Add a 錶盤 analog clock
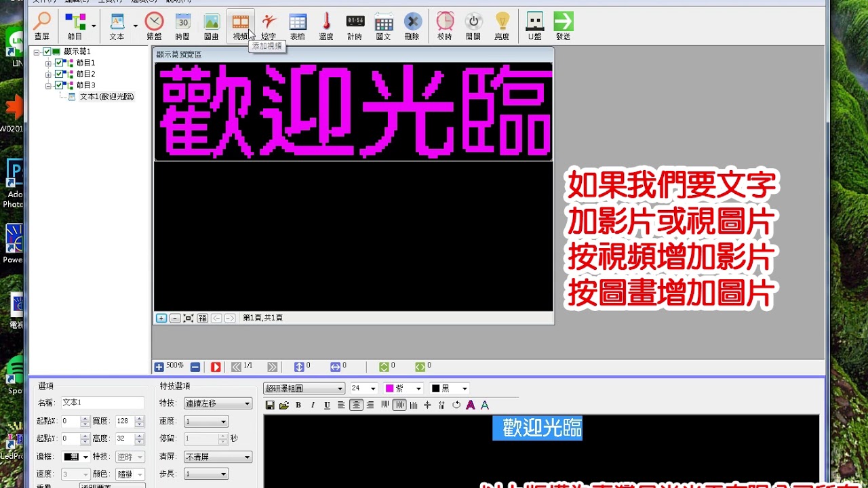Screen dimensions: 868x488 154,26
